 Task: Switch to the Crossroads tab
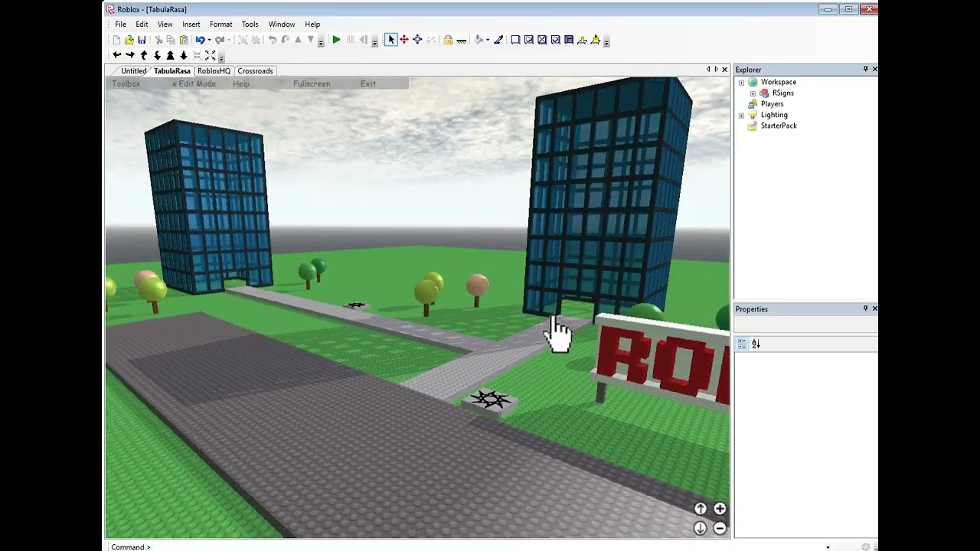point(255,71)
